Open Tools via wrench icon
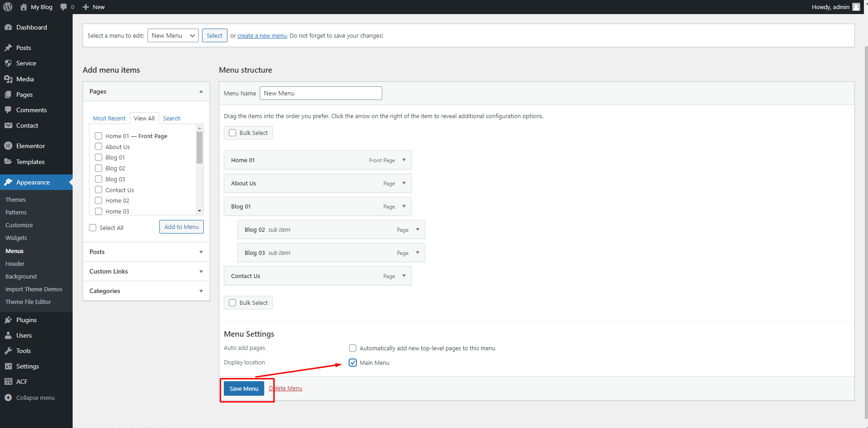This screenshot has width=868, height=428. 8,351
